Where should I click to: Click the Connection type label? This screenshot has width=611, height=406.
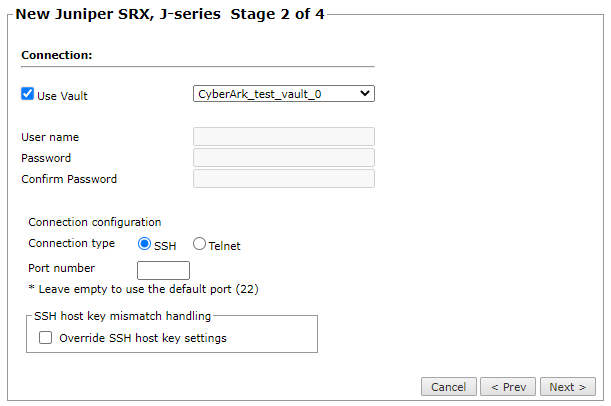click(72, 243)
